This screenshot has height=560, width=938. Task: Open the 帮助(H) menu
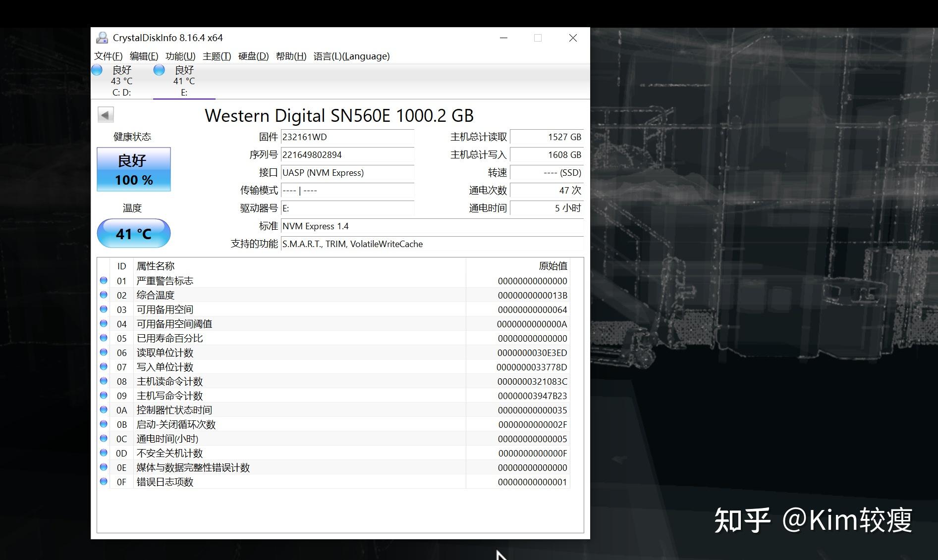tap(291, 56)
